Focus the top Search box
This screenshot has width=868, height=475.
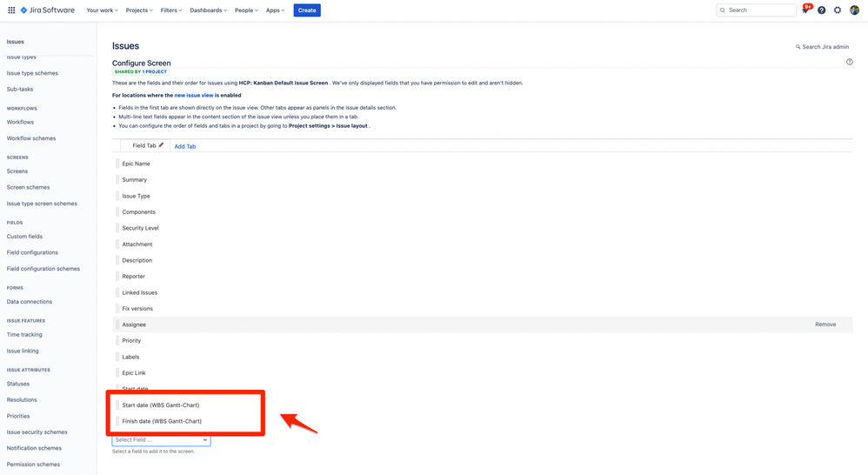pyautogui.click(x=756, y=10)
